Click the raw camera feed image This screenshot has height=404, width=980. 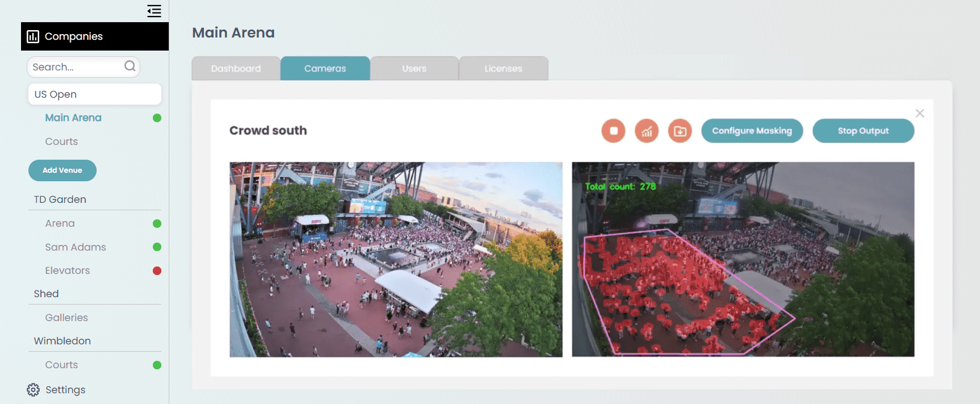pyautogui.click(x=396, y=260)
